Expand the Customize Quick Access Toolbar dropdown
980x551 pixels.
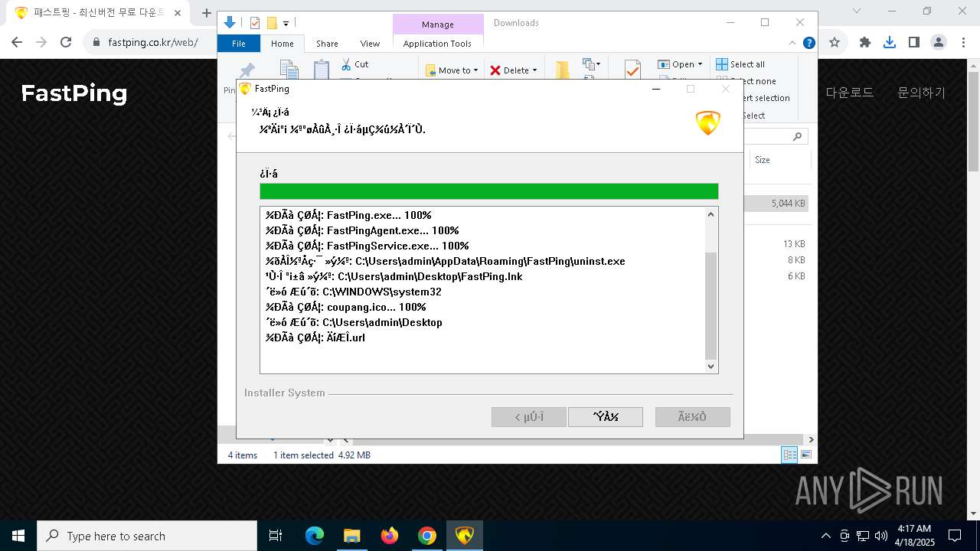286,24
